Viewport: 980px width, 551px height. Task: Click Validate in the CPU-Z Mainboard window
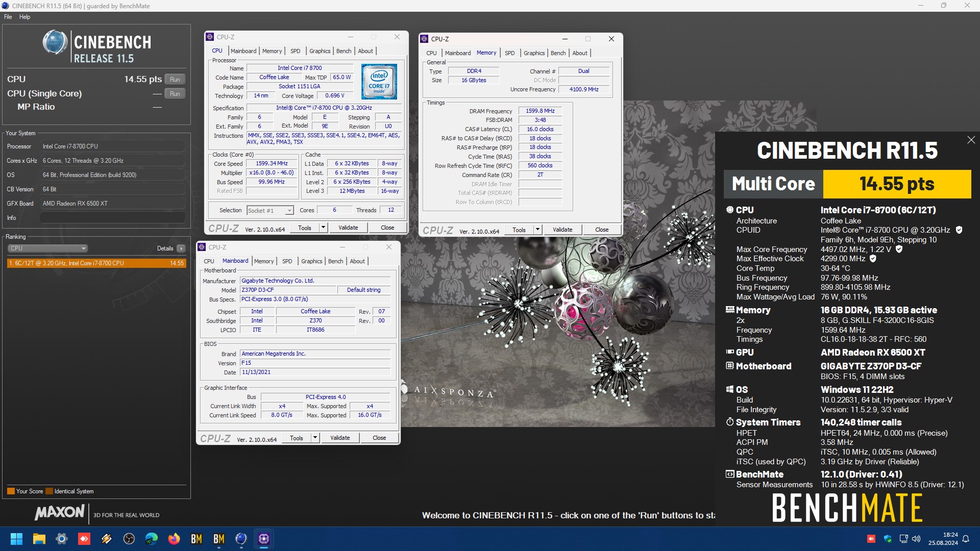click(x=340, y=438)
